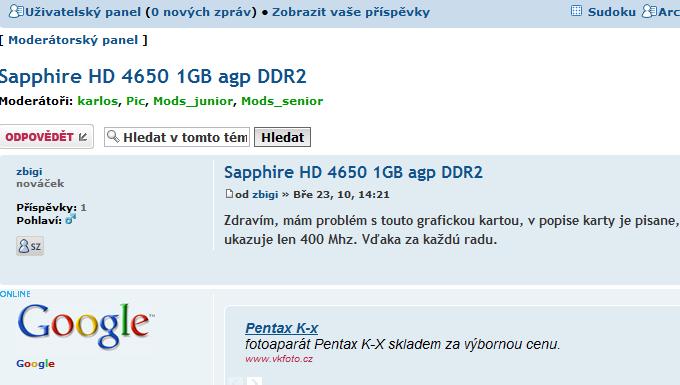Click the user panel icon beside Uživatelský panel
Image resolution: width=680 pixels, height=385 pixels.
16,11
